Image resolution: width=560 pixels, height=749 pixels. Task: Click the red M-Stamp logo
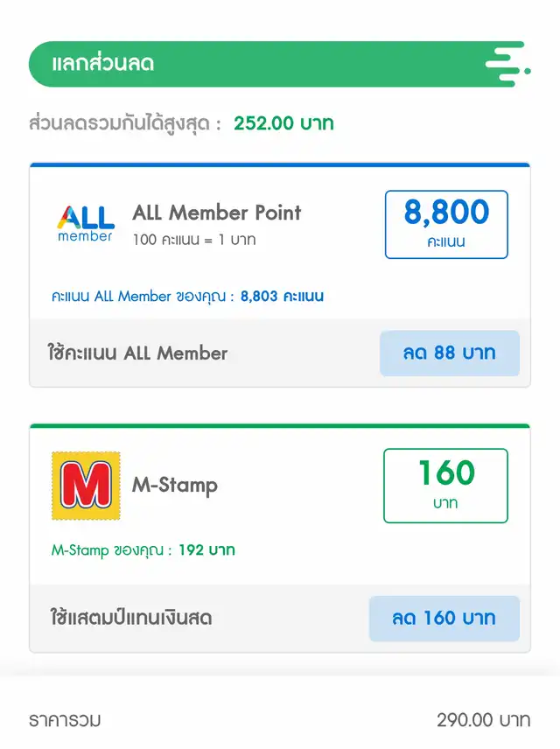tap(86, 486)
